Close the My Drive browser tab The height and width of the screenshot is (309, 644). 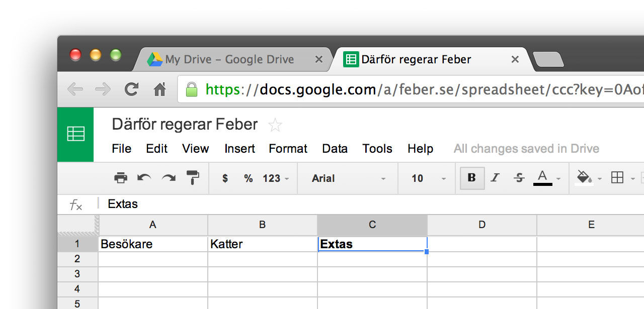click(x=318, y=60)
